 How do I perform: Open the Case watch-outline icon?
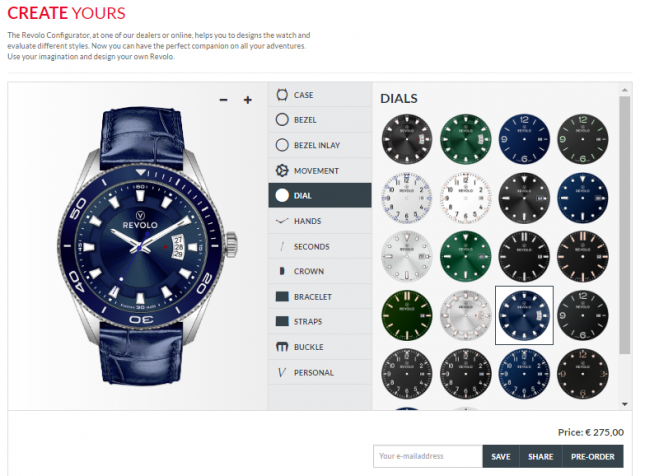tap(282, 95)
